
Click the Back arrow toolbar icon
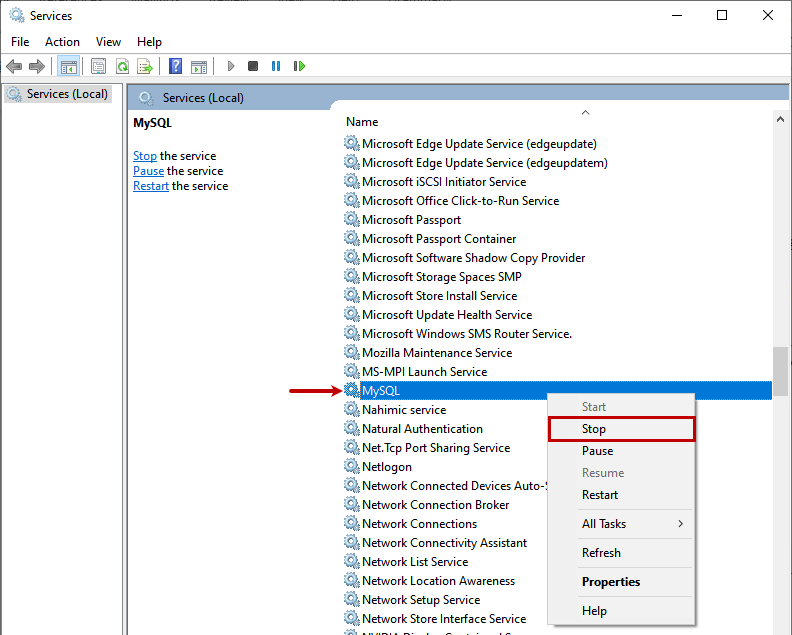click(x=14, y=66)
